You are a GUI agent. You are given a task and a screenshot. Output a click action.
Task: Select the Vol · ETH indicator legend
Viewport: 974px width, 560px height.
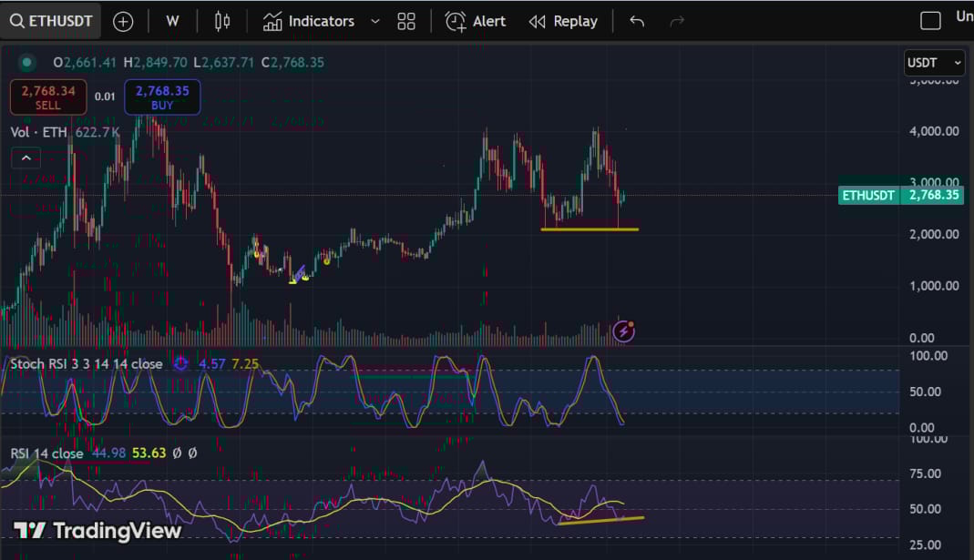click(38, 132)
